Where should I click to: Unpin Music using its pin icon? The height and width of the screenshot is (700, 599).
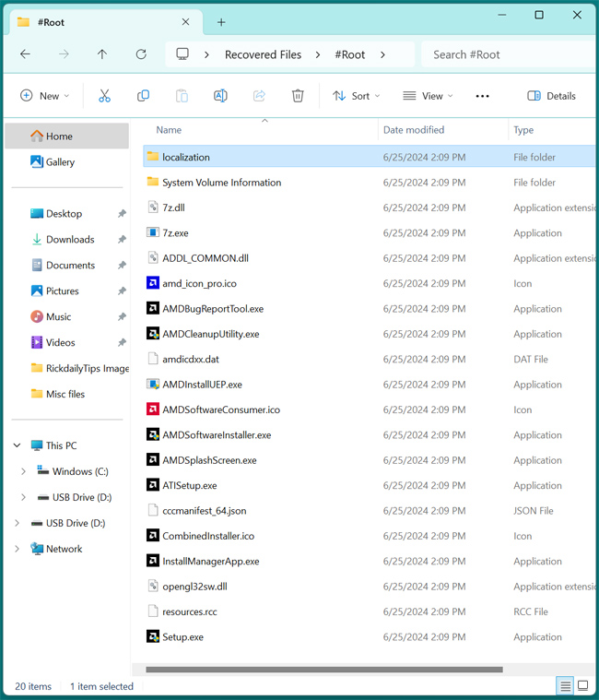(x=122, y=316)
